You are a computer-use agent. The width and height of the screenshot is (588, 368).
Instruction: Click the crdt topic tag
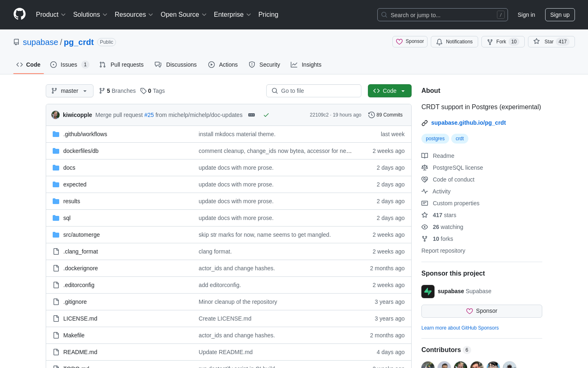pyautogui.click(x=460, y=139)
